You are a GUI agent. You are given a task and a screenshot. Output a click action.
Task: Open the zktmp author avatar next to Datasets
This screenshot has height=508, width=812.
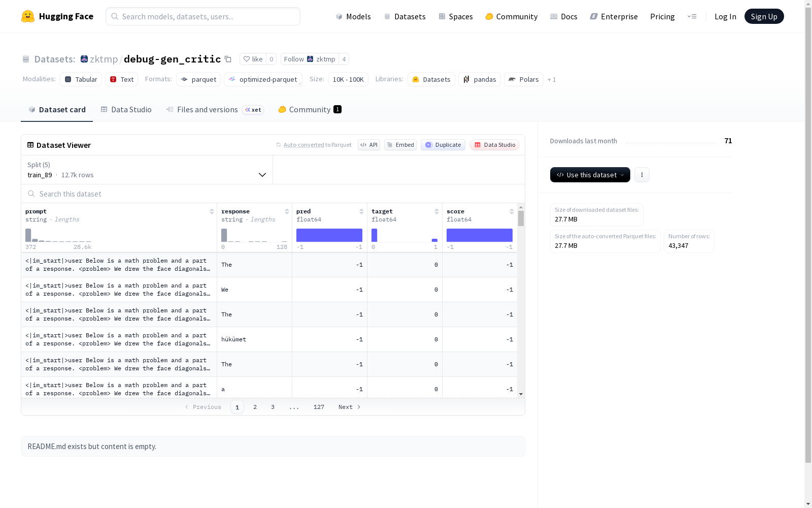point(84,59)
